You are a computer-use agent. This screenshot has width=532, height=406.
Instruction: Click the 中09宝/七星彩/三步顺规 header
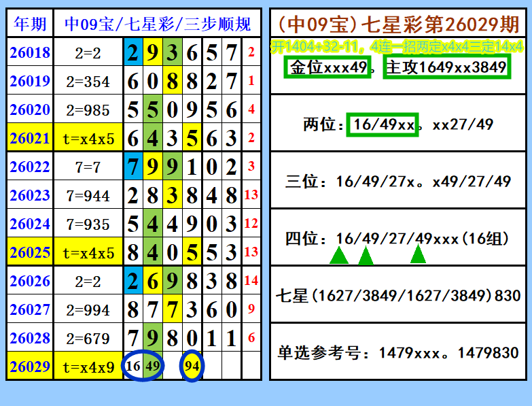158,24
